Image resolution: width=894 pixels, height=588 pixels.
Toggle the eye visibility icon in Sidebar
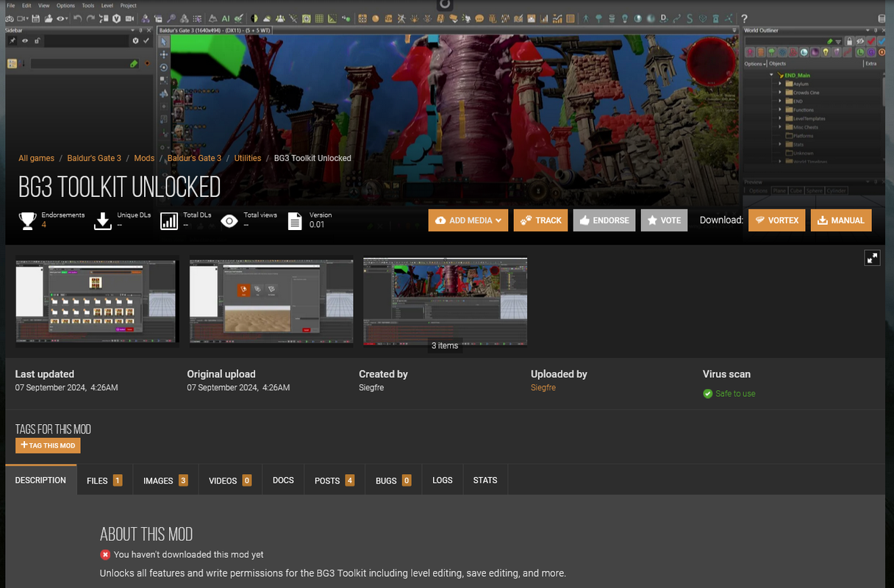25,41
